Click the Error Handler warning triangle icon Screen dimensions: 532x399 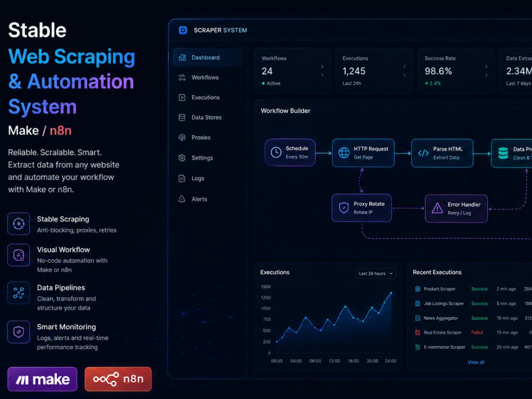click(x=437, y=208)
